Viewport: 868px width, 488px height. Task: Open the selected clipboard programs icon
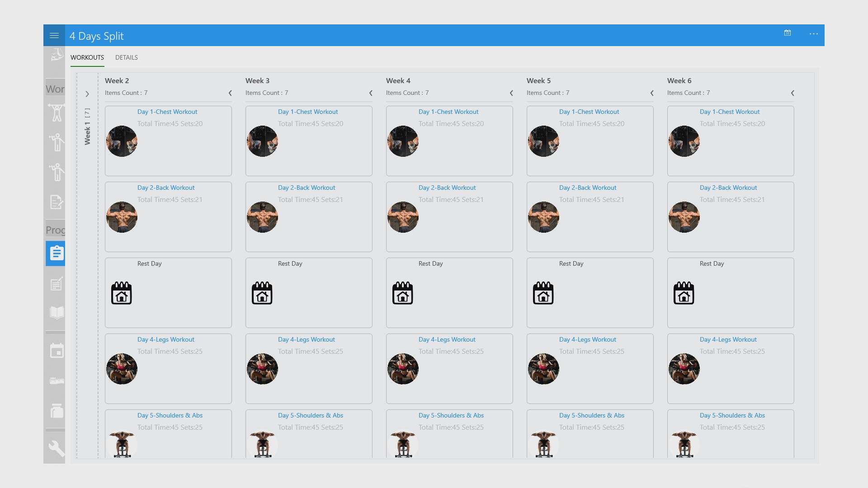click(56, 253)
